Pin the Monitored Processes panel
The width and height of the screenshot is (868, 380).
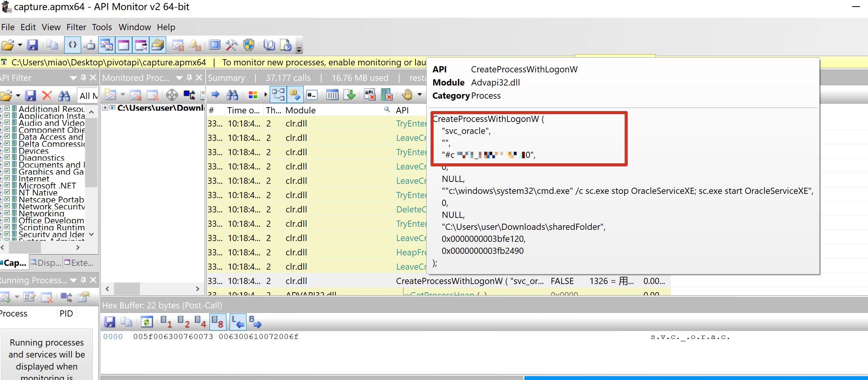(189, 78)
